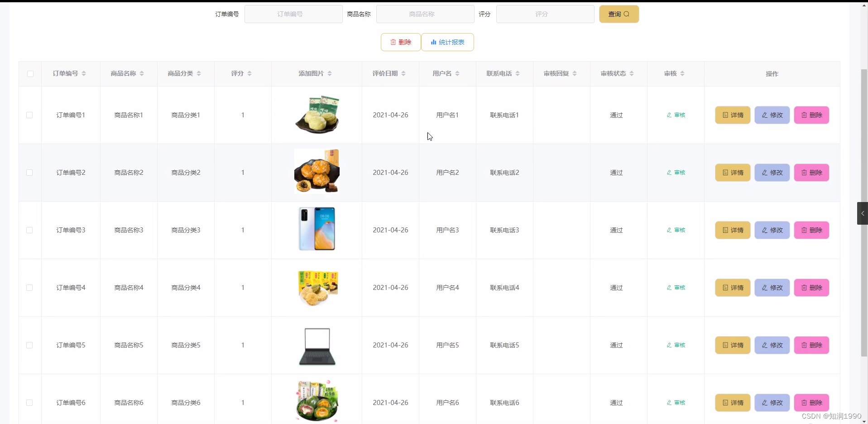Click the 审核 pencil icon for 订单编号4
Viewport: 868px width, 424px height.
pyautogui.click(x=669, y=287)
